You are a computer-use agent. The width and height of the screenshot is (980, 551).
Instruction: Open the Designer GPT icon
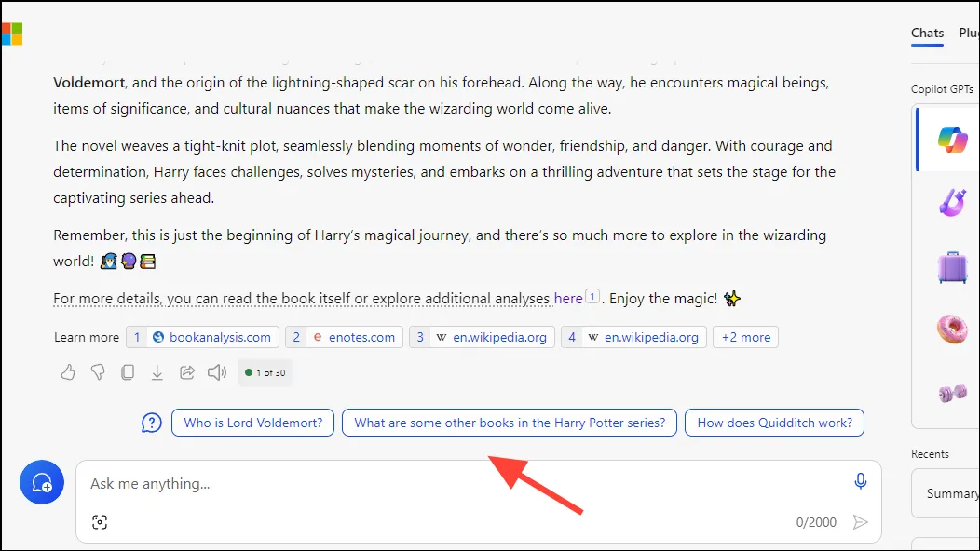pos(952,202)
